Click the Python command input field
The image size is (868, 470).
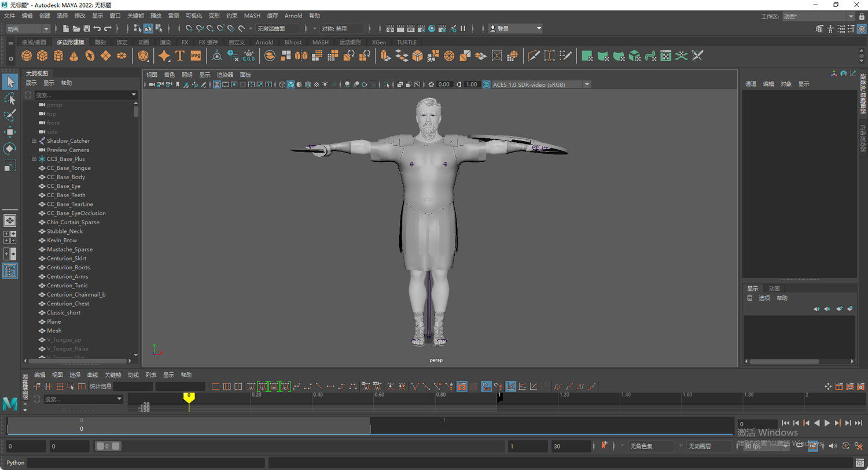point(146,462)
